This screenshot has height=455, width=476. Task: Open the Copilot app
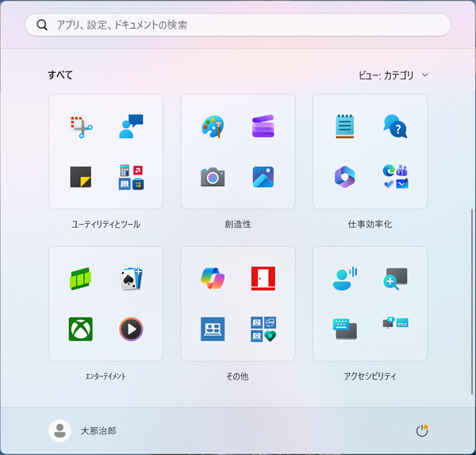[213, 279]
